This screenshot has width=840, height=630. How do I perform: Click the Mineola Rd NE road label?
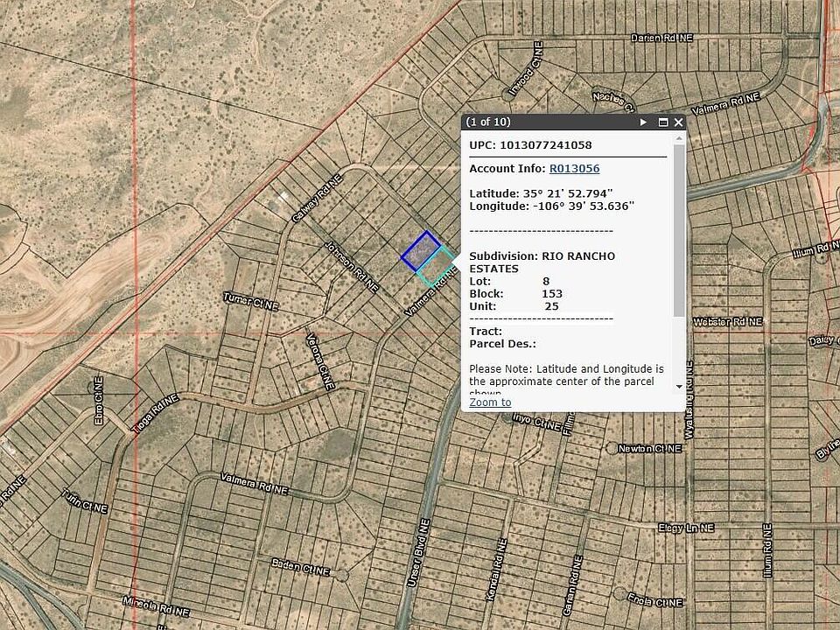(x=157, y=611)
